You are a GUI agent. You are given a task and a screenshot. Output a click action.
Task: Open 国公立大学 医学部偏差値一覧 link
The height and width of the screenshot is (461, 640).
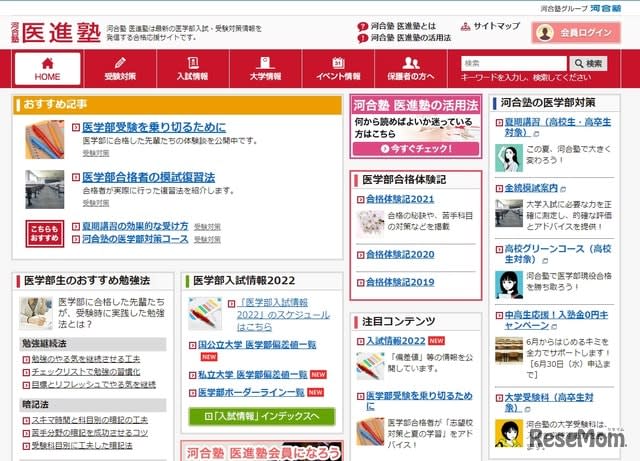(257, 345)
